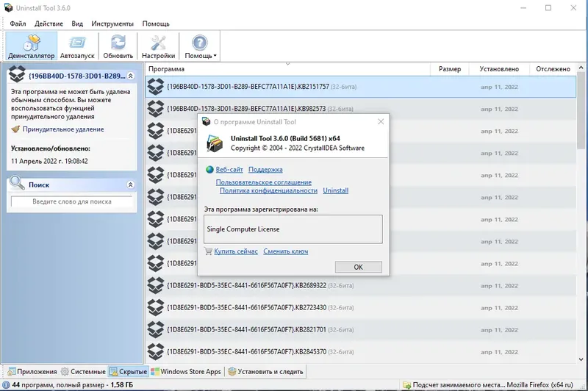This screenshot has height=391, width=588.
Task: Click the package icon of KB2723430 row
Action: (x=156, y=308)
